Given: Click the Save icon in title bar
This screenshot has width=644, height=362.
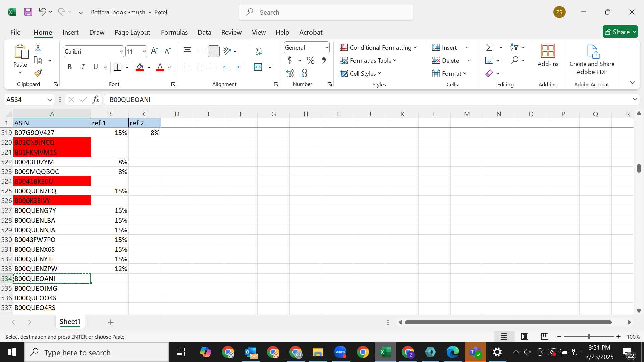Looking at the screenshot, I should click(x=28, y=12).
